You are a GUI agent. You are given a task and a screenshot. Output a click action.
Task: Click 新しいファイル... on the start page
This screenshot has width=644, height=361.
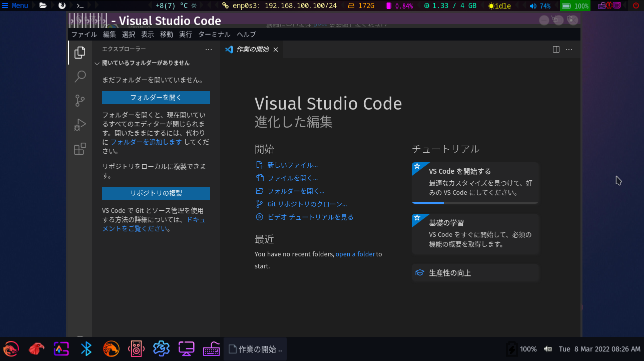click(293, 165)
